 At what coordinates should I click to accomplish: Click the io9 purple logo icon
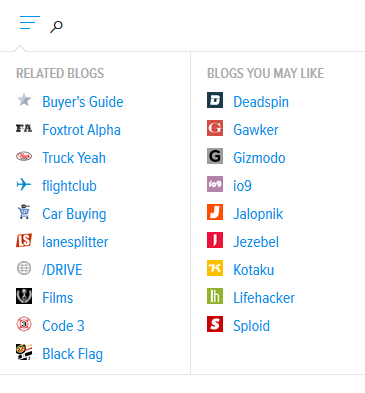pos(215,184)
